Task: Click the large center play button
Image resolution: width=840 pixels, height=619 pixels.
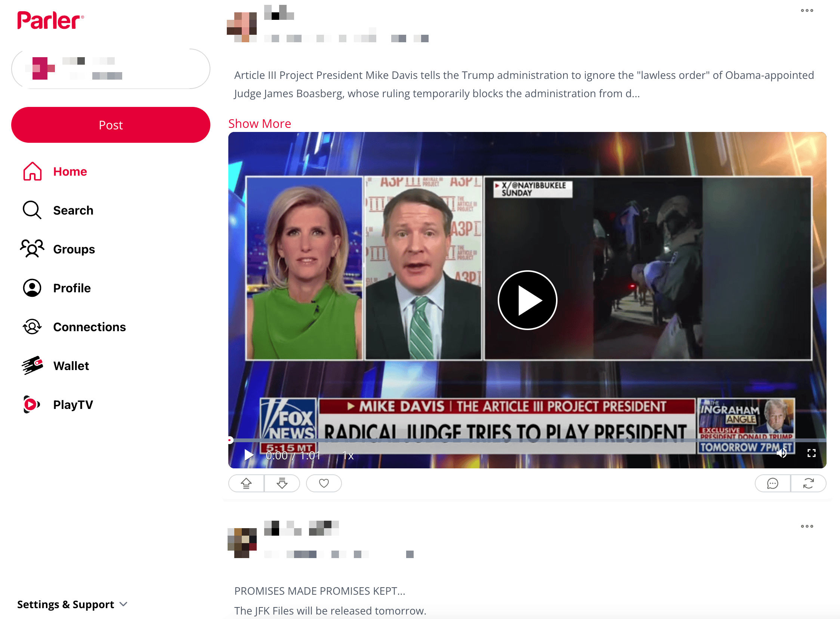Action: 527,300
